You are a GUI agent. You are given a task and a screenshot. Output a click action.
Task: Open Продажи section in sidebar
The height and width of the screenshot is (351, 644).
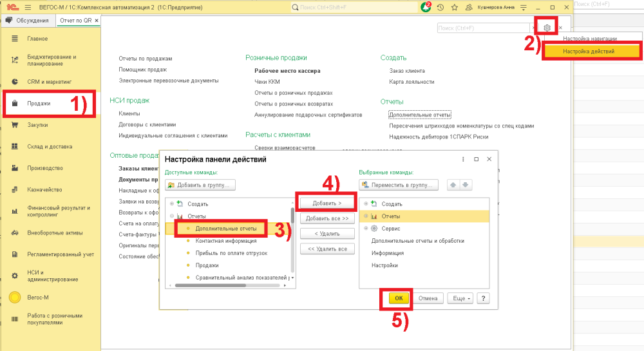click(x=39, y=103)
